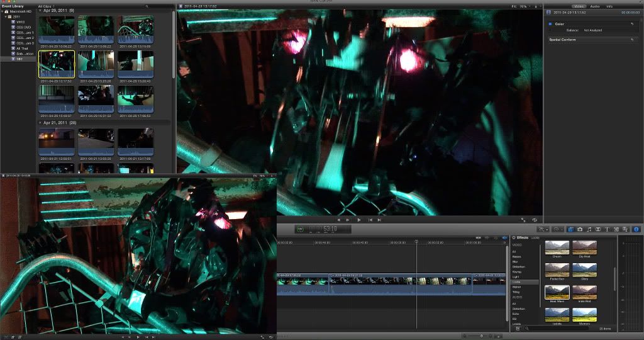The width and height of the screenshot is (644, 340).
Task: Open the Photos browser camera icon
Action: tap(580, 229)
